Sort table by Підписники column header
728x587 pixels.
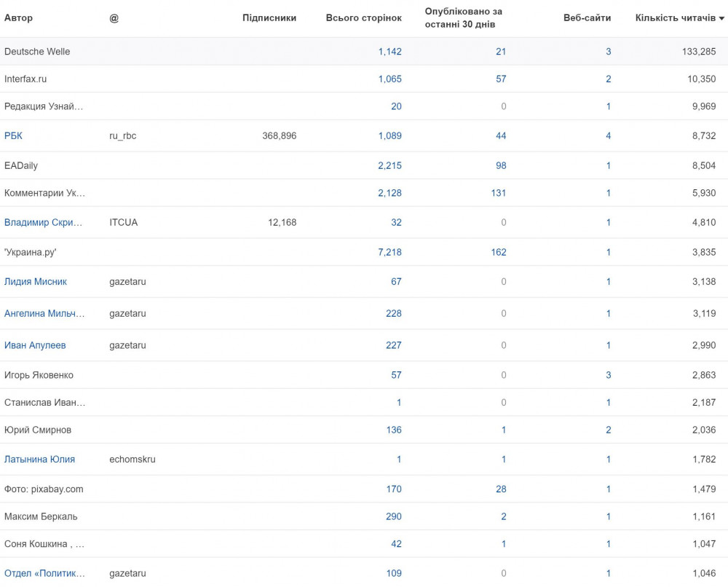coord(269,18)
